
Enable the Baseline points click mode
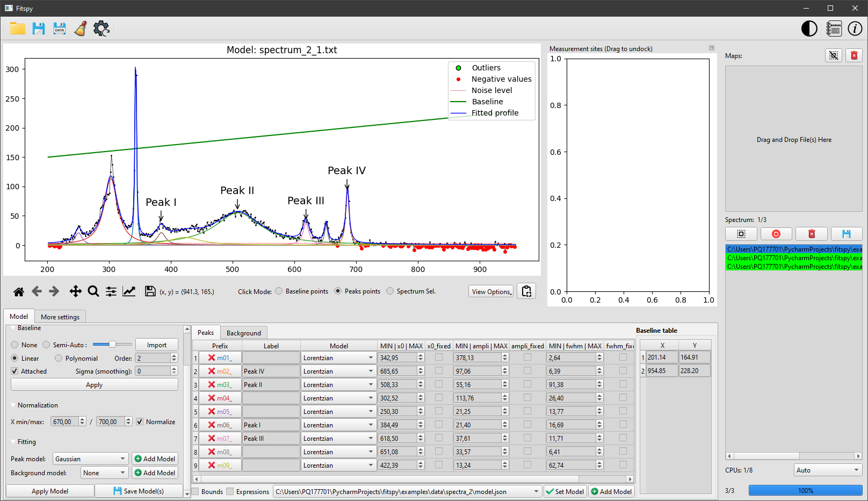pyautogui.click(x=279, y=291)
